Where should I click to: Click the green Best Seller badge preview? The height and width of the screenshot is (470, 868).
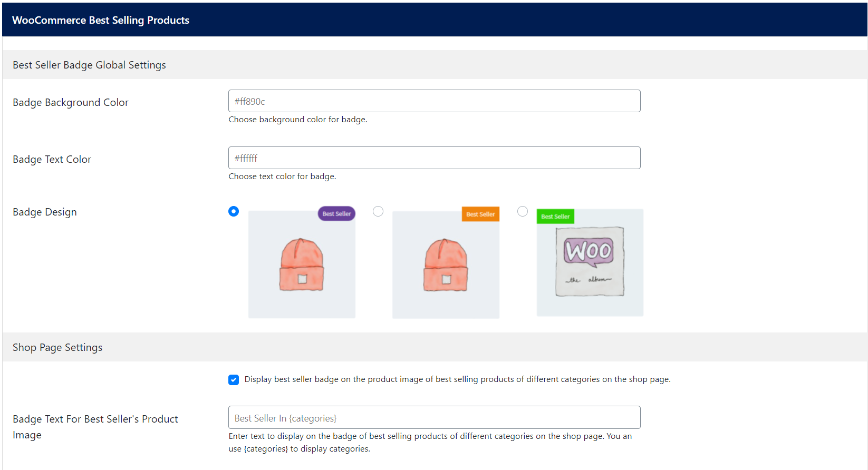pos(555,217)
